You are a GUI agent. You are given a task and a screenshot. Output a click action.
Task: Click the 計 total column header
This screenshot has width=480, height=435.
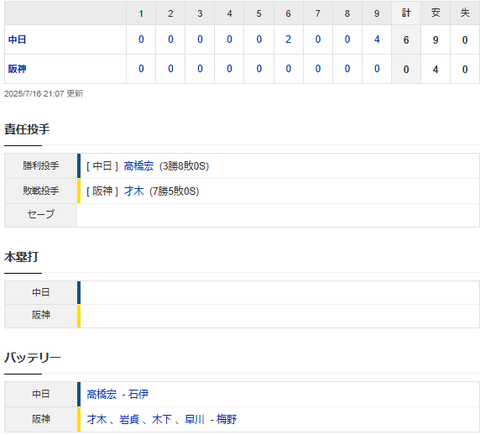pyautogui.click(x=406, y=13)
